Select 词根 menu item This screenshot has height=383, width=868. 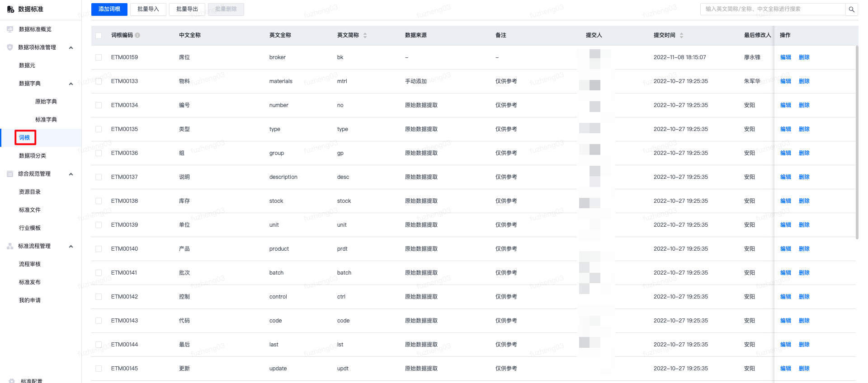[x=24, y=138]
